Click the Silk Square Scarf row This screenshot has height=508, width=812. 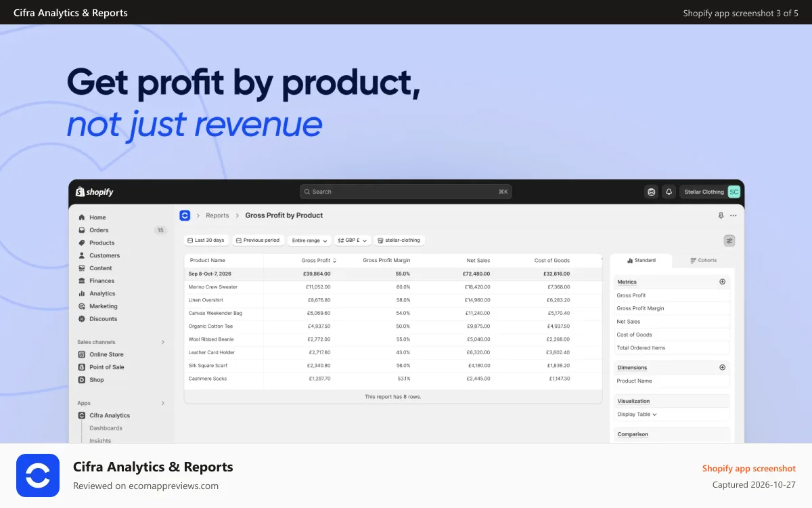click(x=392, y=366)
